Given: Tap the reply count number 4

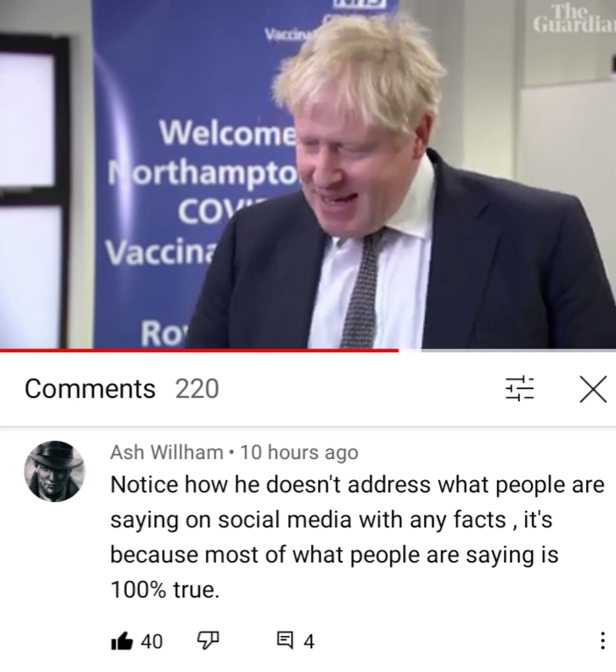Looking at the screenshot, I should point(309,641).
